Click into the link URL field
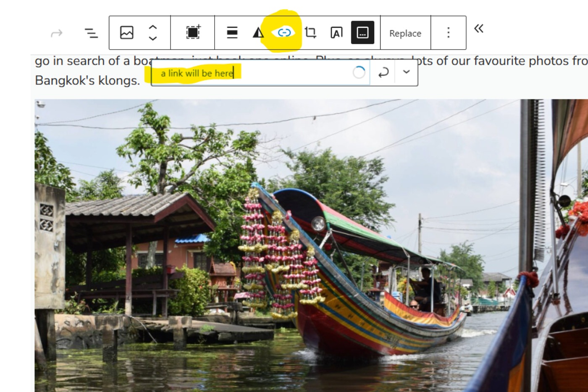588x392 pixels. [x=252, y=73]
